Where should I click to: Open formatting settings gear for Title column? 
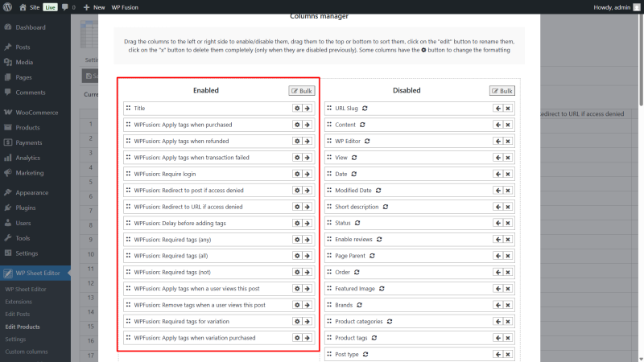tap(297, 109)
